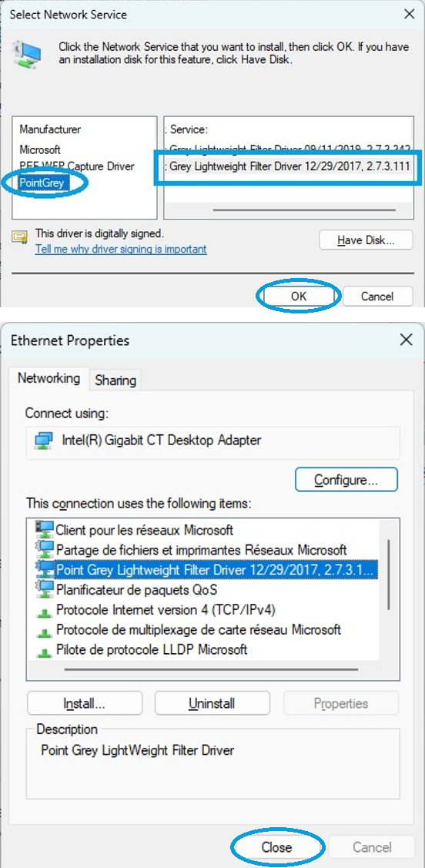The width and height of the screenshot is (425, 868).
Task: Click the Pilote de protocole LLDP icon
Action: pyautogui.click(x=44, y=650)
